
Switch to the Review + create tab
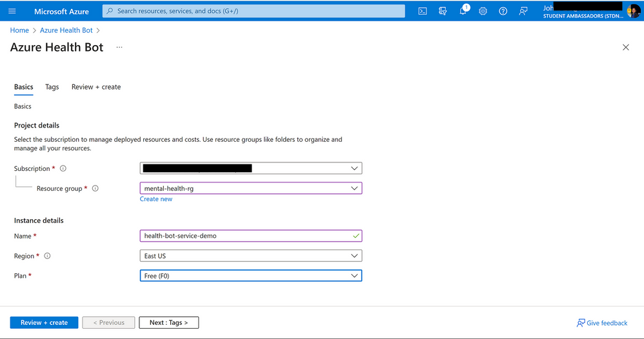coord(96,87)
